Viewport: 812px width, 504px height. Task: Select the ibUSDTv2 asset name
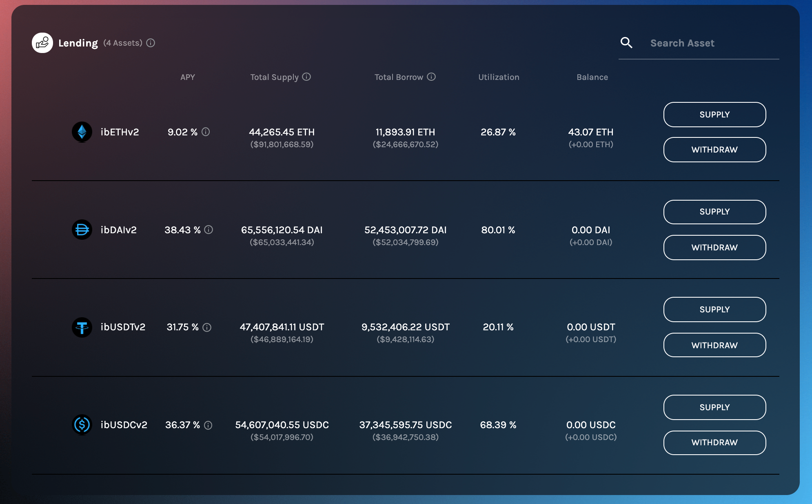[x=123, y=327]
